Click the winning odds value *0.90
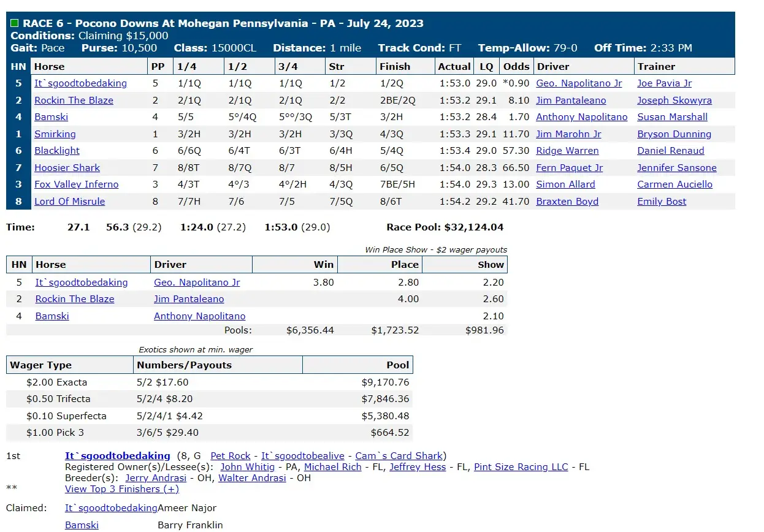 click(516, 83)
